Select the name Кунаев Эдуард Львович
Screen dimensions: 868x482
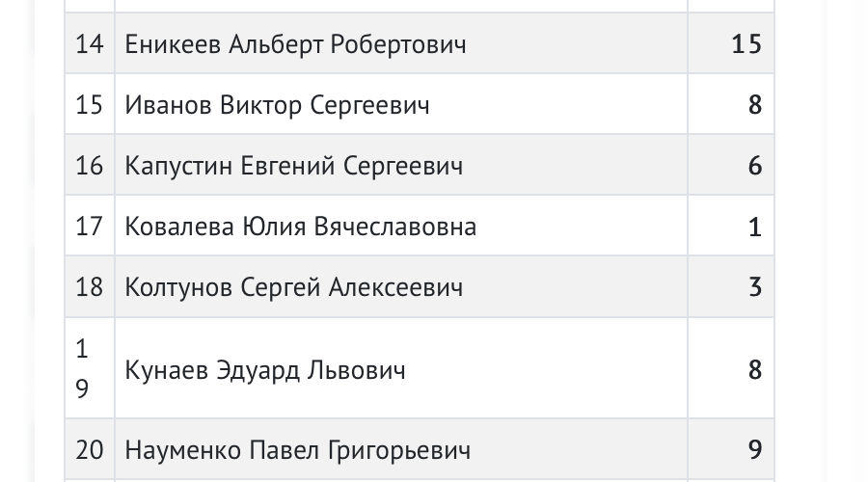point(265,370)
